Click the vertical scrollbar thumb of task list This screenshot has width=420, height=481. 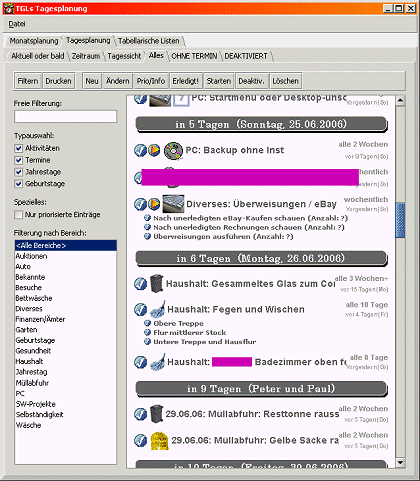[400, 220]
